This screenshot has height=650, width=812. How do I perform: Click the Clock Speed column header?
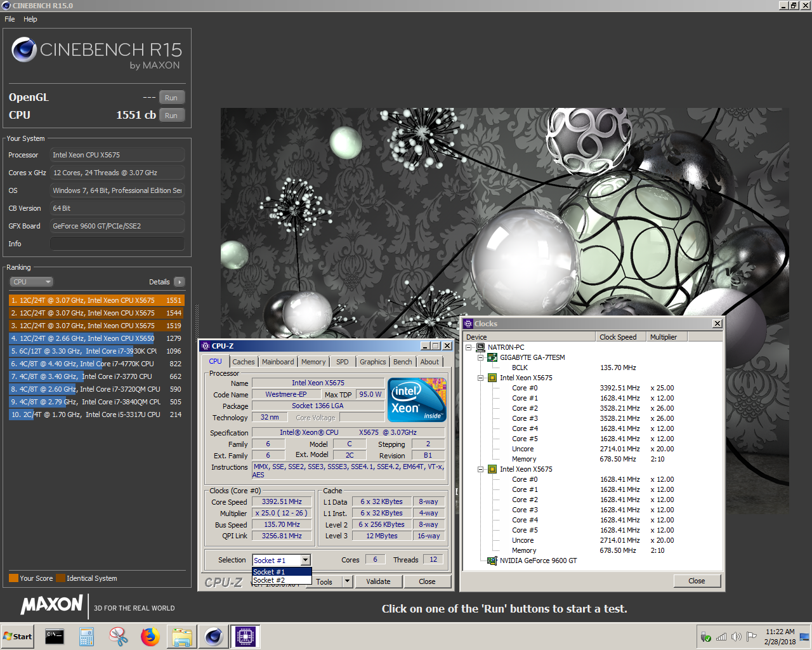click(x=621, y=337)
